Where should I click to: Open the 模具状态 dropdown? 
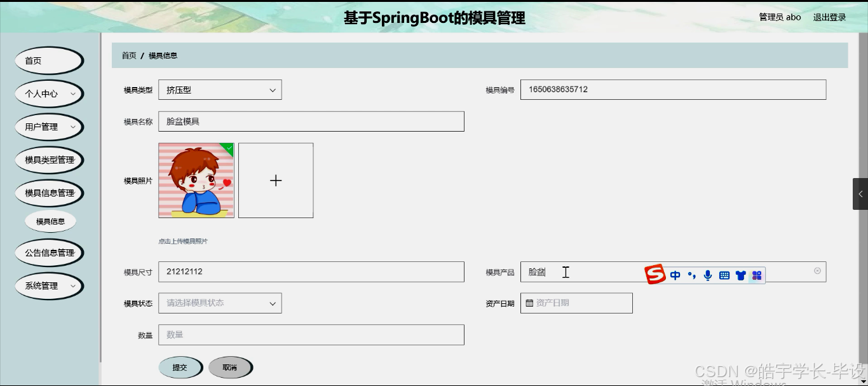[x=219, y=303]
